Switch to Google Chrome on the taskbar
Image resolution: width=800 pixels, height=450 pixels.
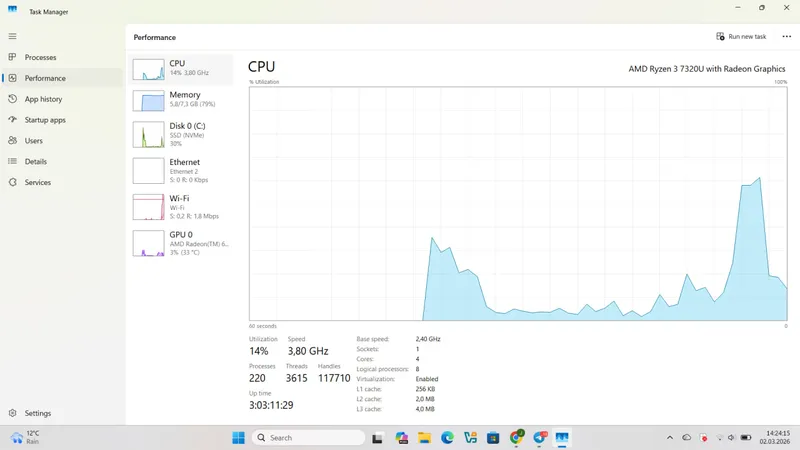516,438
